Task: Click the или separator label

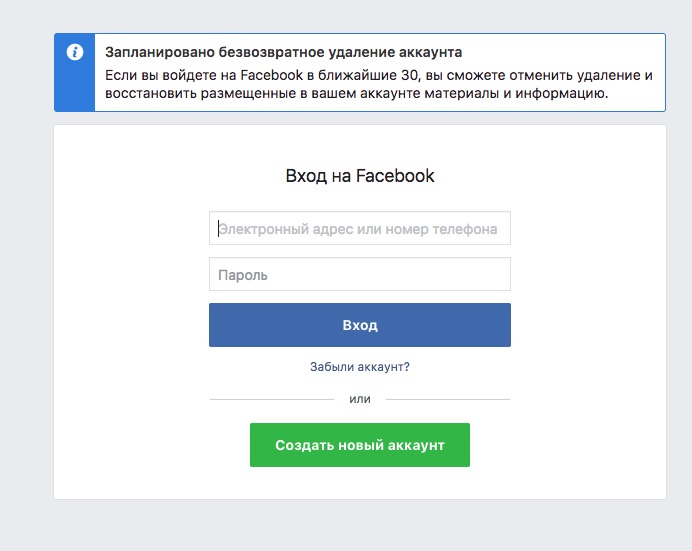Action: click(360, 399)
